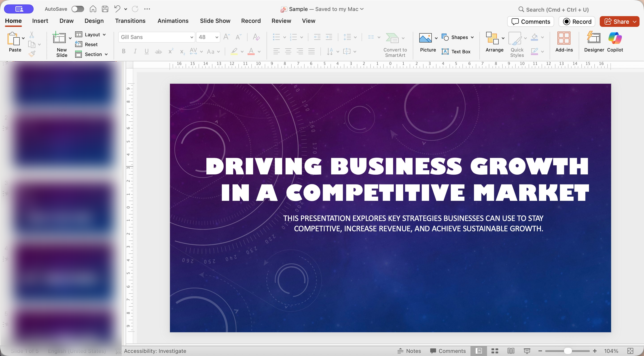Open Reading View from status bar

(511, 351)
